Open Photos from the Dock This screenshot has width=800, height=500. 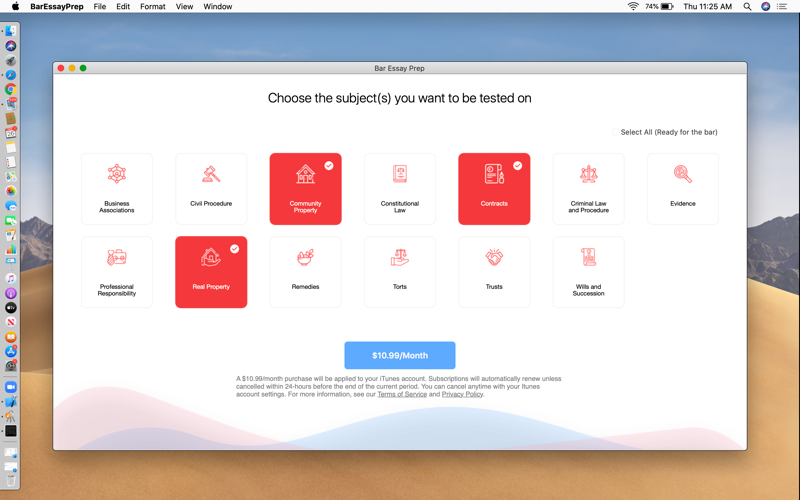[x=11, y=191]
